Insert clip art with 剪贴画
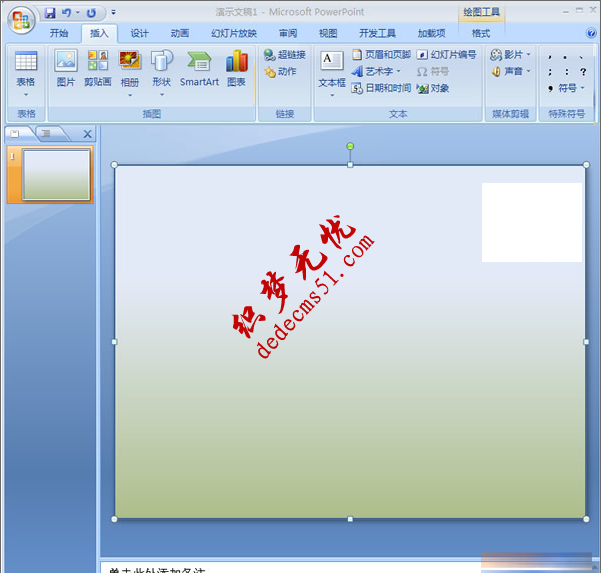601x573 pixels. (98, 68)
